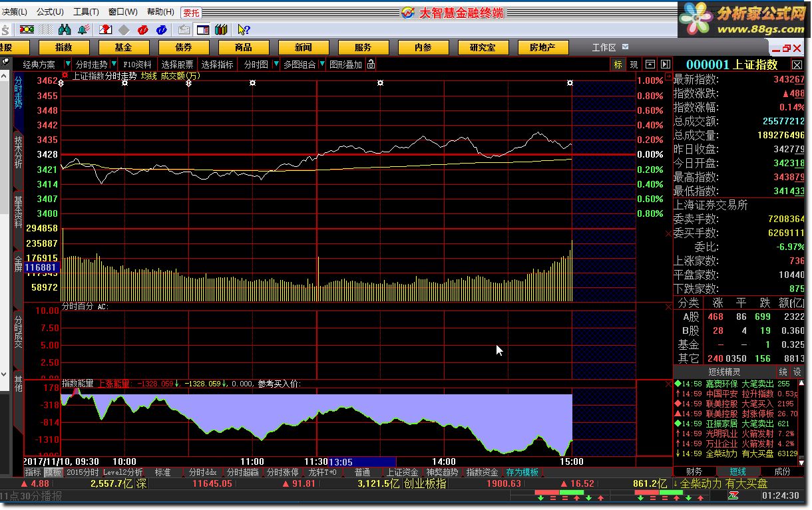Viewport: 812px width, 510px height.
Task: Toggle the window layout panel icon
Action: 202,29
